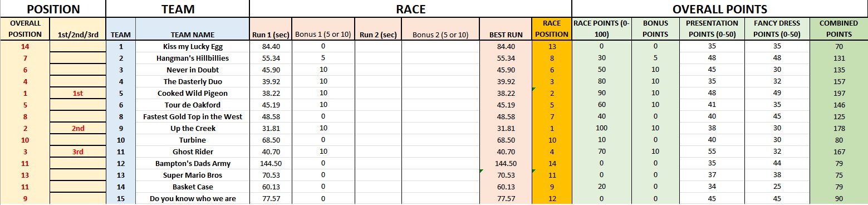Click the Bonus 2 (5 or 10) header

pyautogui.click(x=440, y=35)
